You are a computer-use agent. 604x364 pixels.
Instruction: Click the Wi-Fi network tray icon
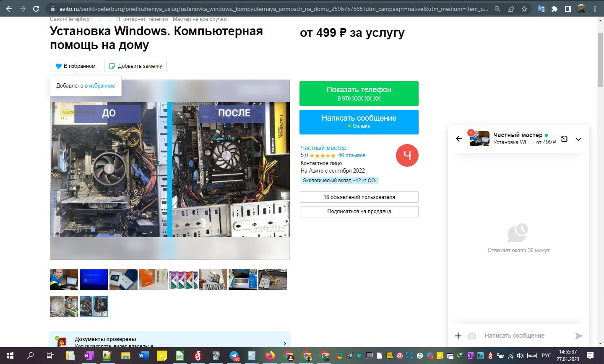(511, 356)
